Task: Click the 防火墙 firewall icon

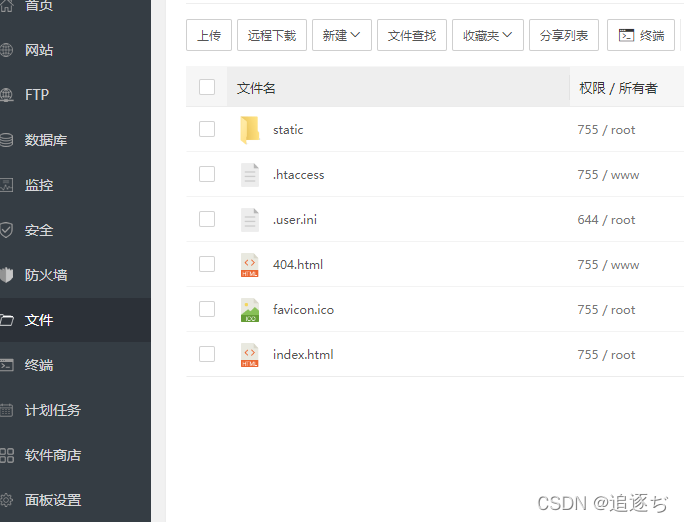Action: pos(6,275)
